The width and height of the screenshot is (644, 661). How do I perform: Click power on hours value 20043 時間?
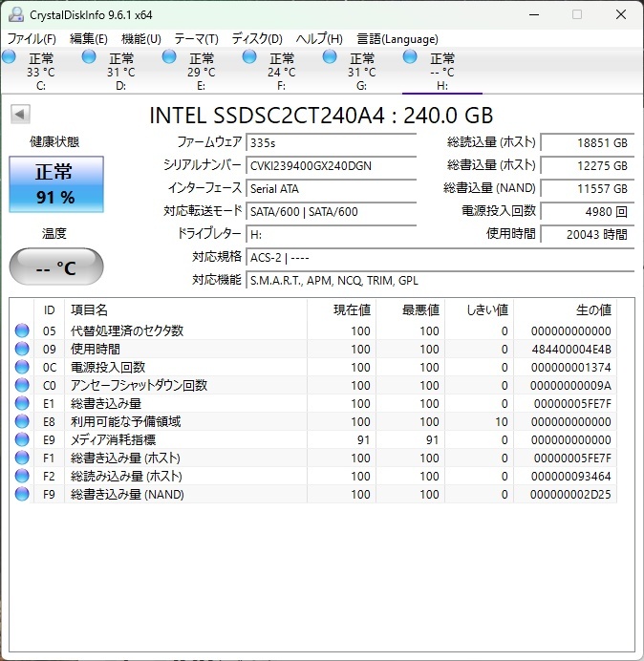tap(588, 234)
